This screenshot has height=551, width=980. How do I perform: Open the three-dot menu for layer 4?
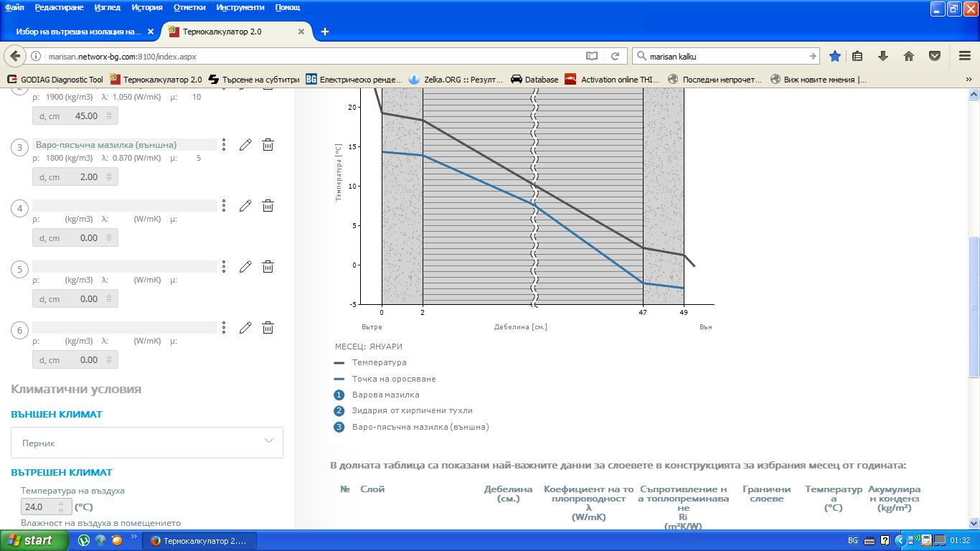click(x=224, y=206)
